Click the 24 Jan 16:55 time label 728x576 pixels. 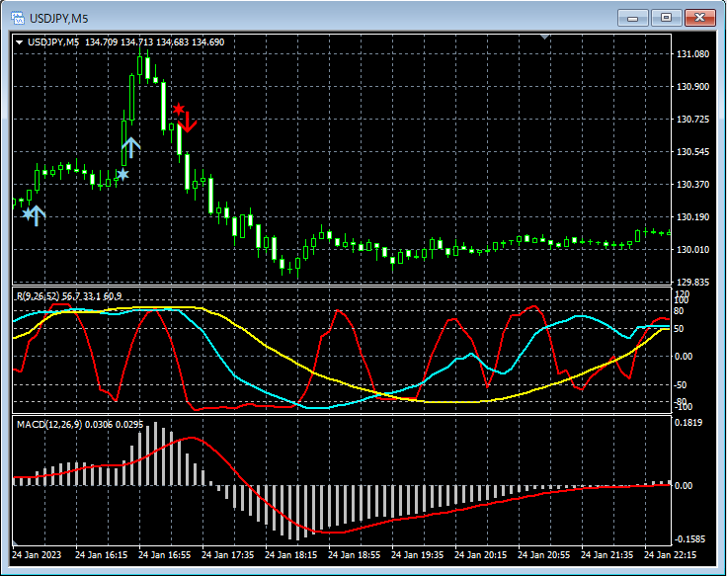pyautogui.click(x=164, y=555)
